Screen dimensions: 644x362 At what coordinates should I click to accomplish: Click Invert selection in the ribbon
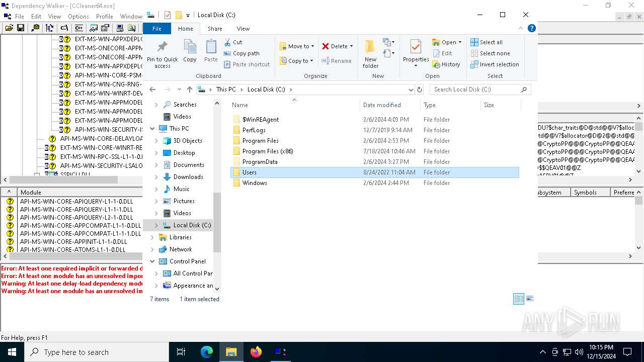tap(495, 64)
